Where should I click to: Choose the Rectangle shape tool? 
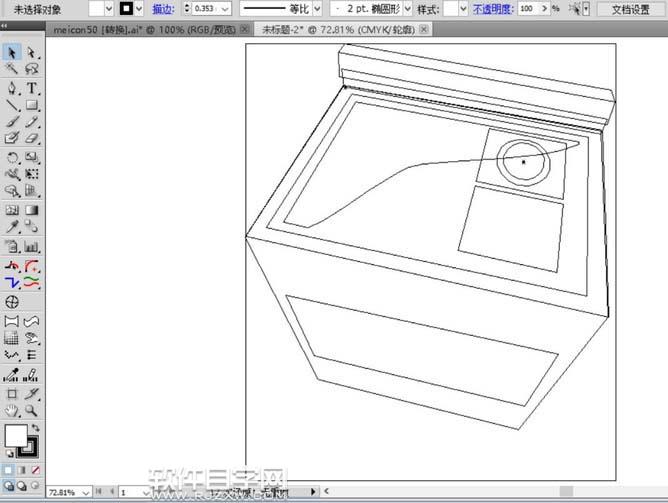32,105
